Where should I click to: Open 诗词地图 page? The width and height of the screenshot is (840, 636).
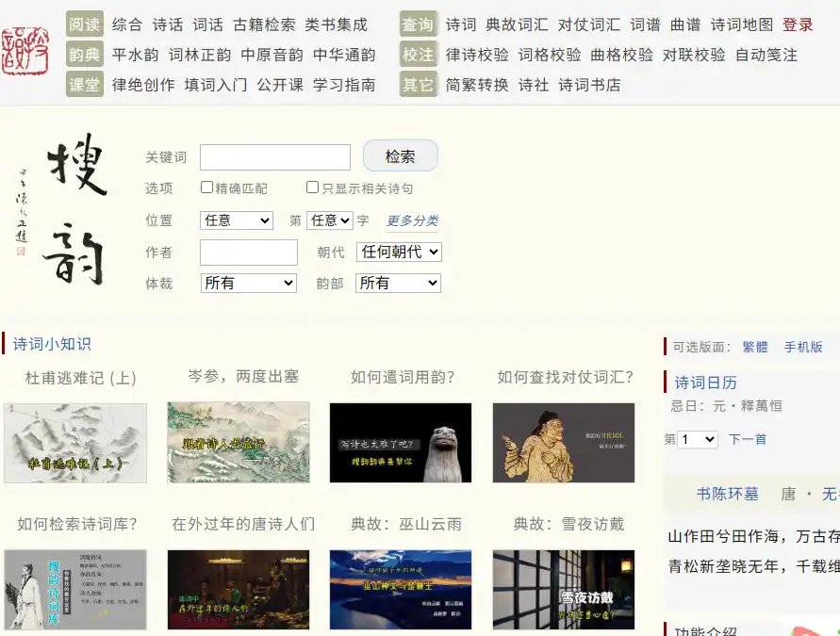tap(742, 24)
